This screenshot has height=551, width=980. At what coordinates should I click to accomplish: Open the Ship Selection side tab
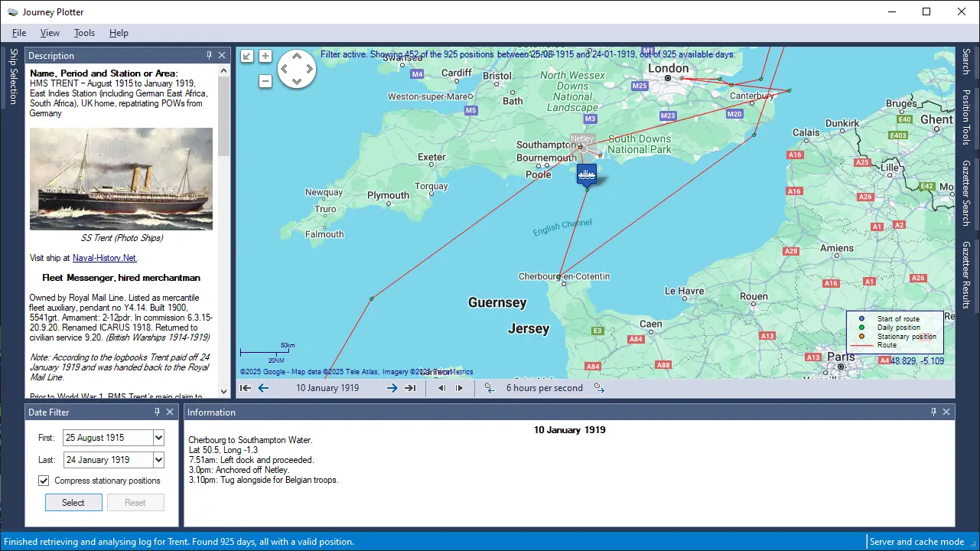(12, 77)
